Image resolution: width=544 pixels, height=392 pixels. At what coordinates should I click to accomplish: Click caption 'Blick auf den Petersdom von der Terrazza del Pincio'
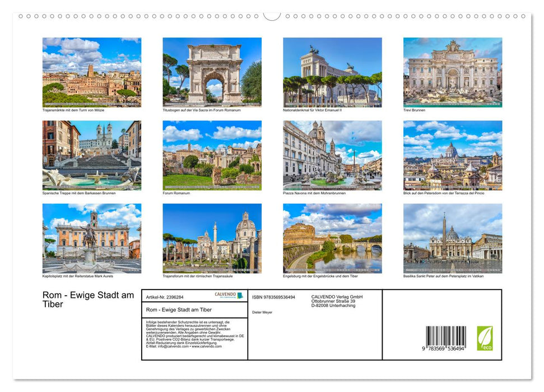click(444, 193)
